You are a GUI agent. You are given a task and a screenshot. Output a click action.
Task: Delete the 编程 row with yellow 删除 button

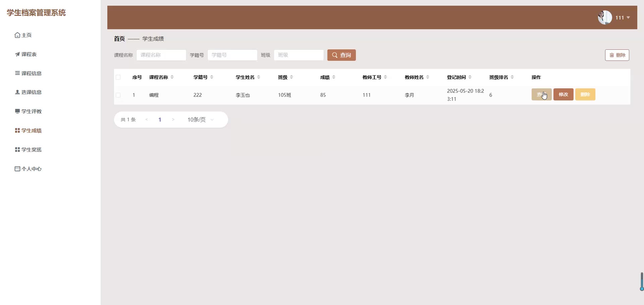(585, 94)
